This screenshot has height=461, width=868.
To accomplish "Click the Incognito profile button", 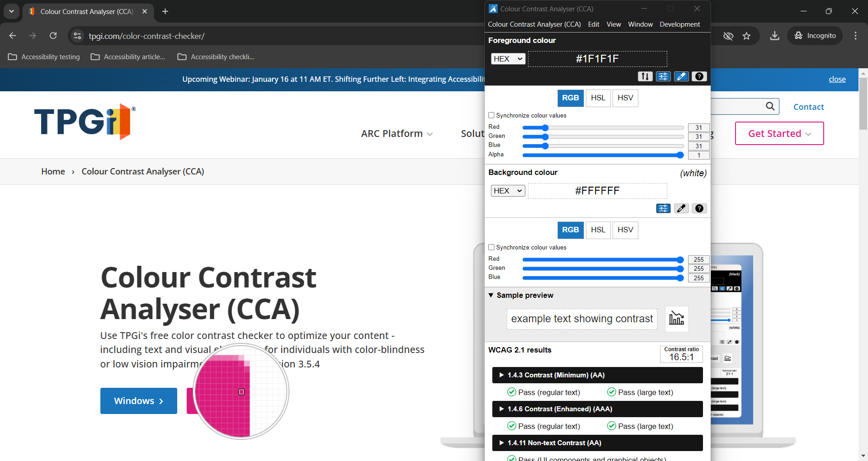I will pos(815,36).
